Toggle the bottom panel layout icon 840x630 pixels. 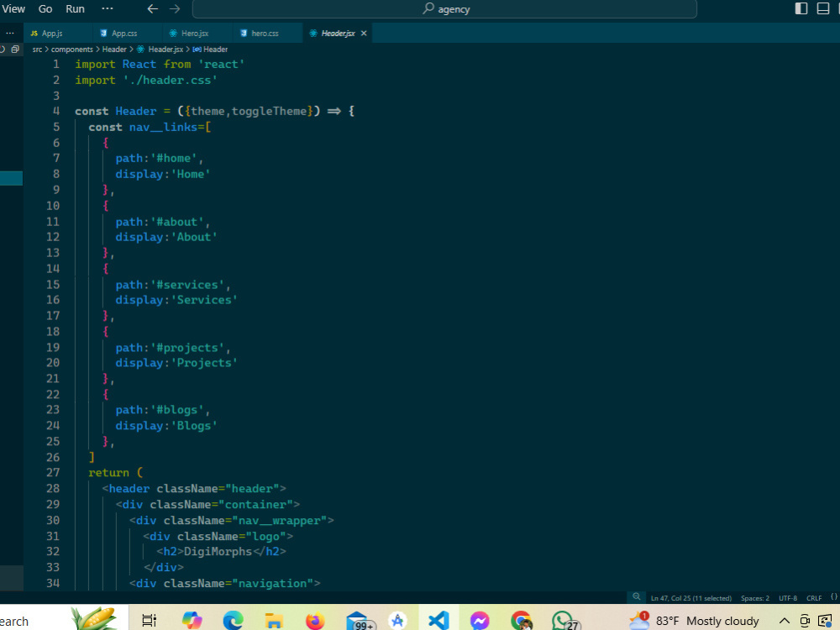click(823, 8)
